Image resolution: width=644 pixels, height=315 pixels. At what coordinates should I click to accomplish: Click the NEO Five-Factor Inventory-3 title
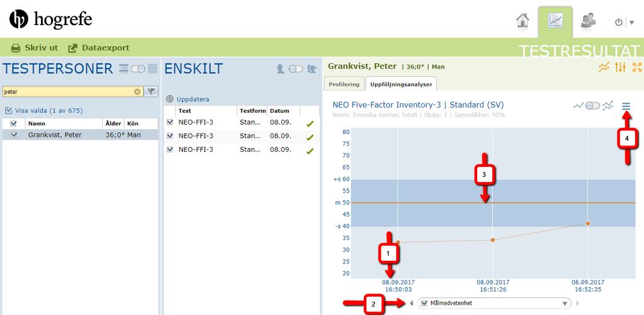point(418,105)
